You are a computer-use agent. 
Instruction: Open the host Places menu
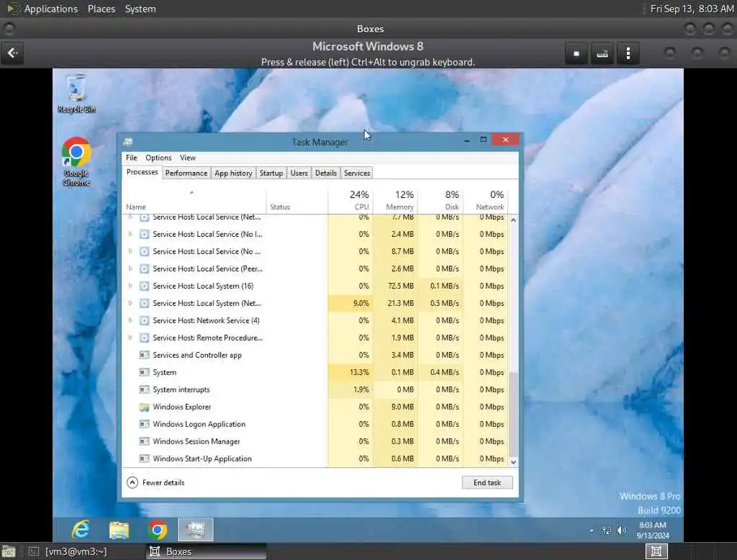[101, 9]
